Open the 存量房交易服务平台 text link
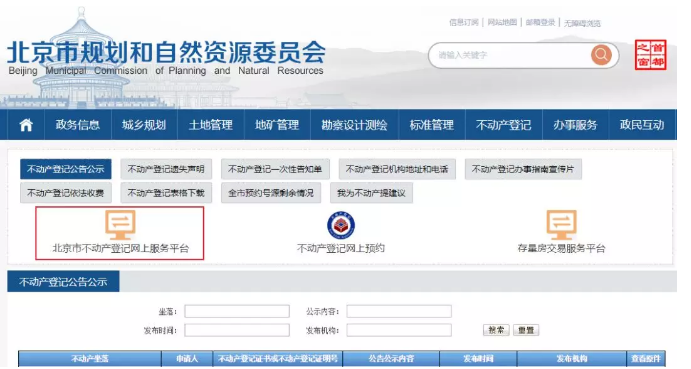The width and height of the screenshot is (691, 369). [561, 248]
